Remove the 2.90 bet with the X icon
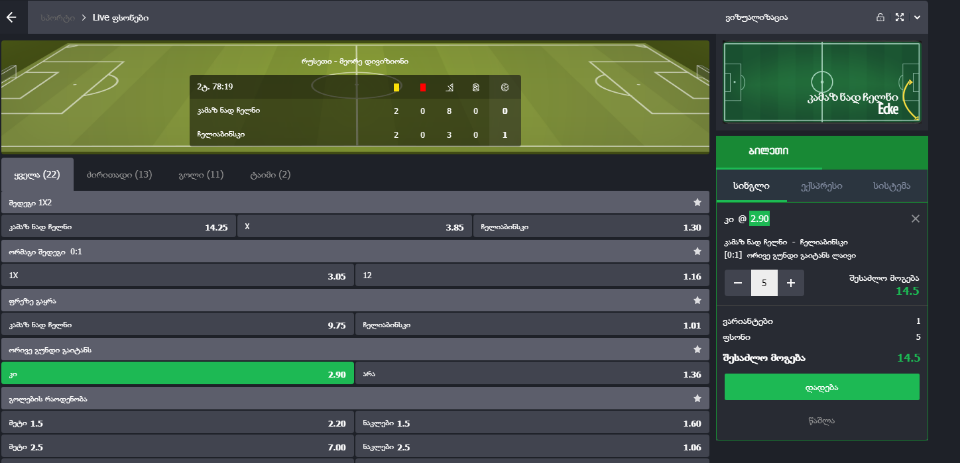Image resolution: width=960 pixels, height=463 pixels. point(915,219)
